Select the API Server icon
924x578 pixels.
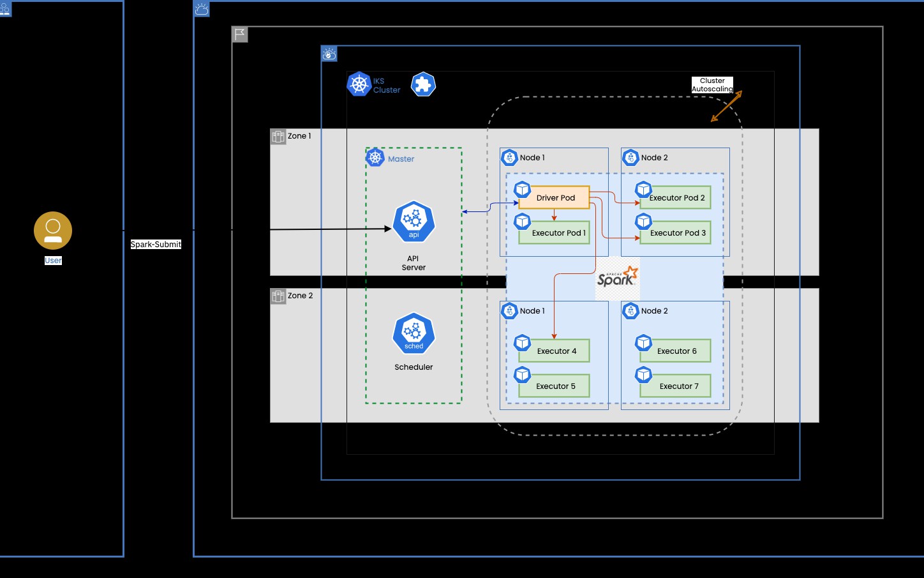tap(414, 222)
